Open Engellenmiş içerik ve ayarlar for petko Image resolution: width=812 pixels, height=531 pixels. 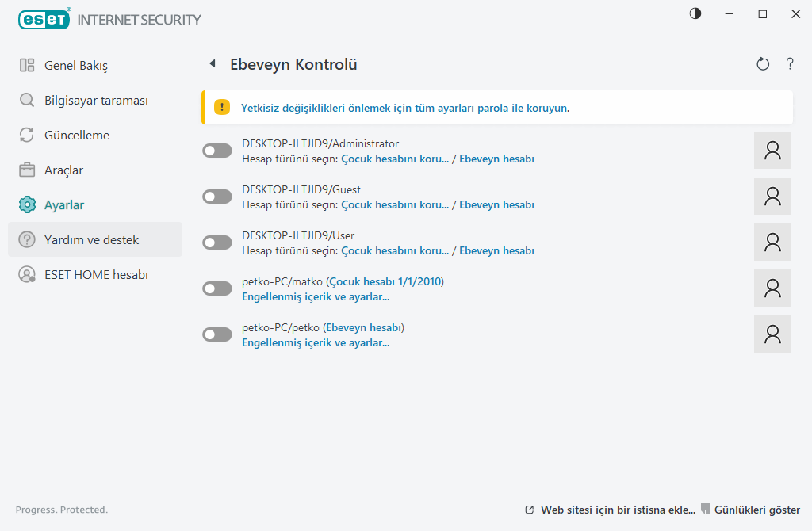click(316, 343)
